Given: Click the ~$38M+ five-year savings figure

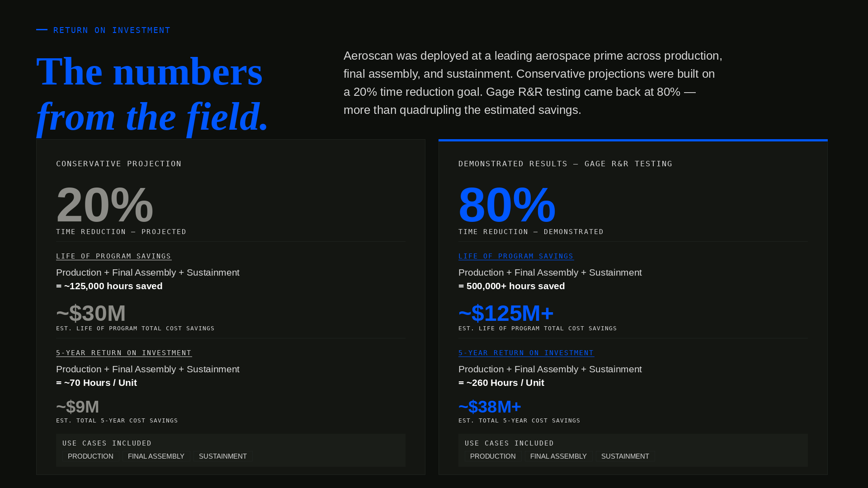Looking at the screenshot, I should pyautogui.click(x=490, y=407).
